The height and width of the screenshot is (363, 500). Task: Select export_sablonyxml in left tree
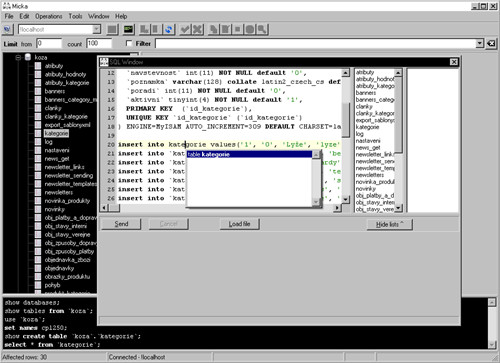67,125
